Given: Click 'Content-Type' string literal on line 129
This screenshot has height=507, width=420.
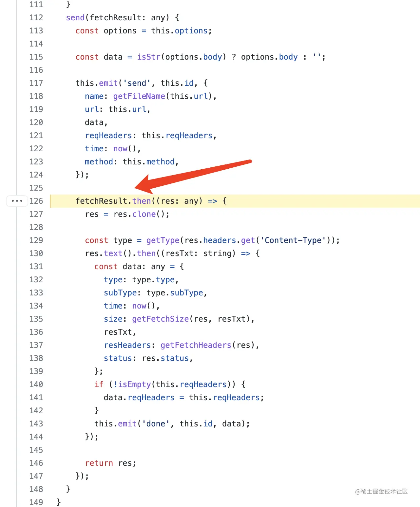Looking at the screenshot, I should [x=293, y=240].
